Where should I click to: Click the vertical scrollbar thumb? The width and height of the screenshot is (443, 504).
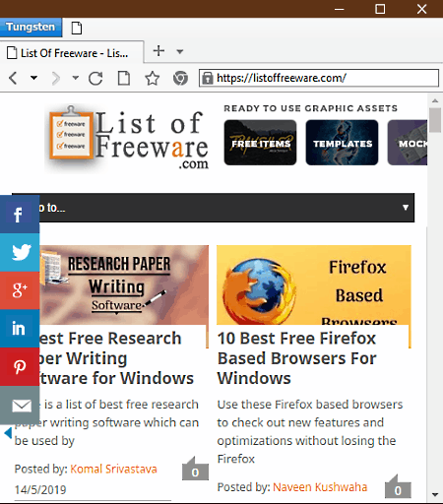(x=435, y=120)
